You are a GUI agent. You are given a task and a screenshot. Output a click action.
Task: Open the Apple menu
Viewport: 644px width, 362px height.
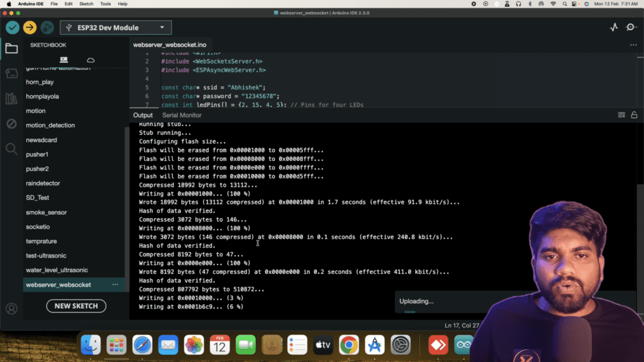pos(9,4)
